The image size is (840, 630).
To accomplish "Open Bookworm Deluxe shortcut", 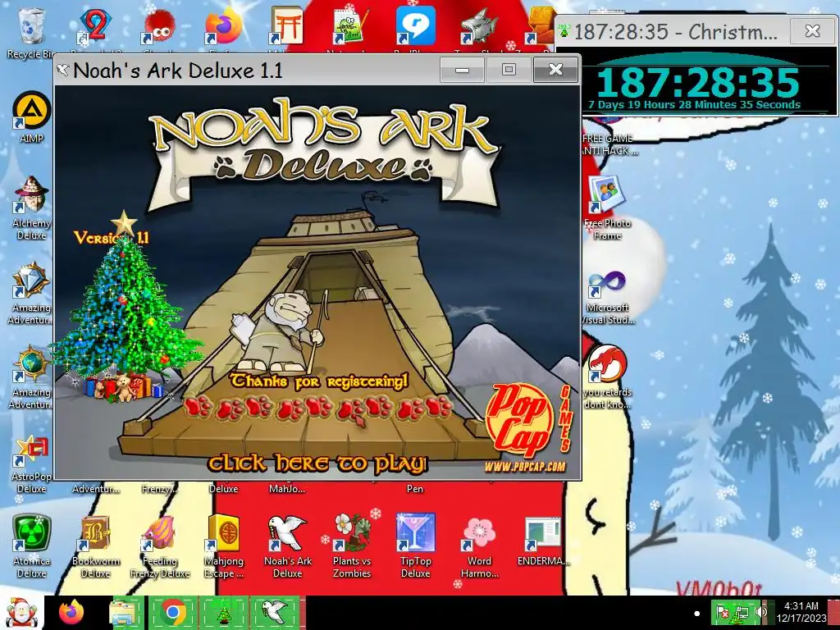I will (x=95, y=546).
